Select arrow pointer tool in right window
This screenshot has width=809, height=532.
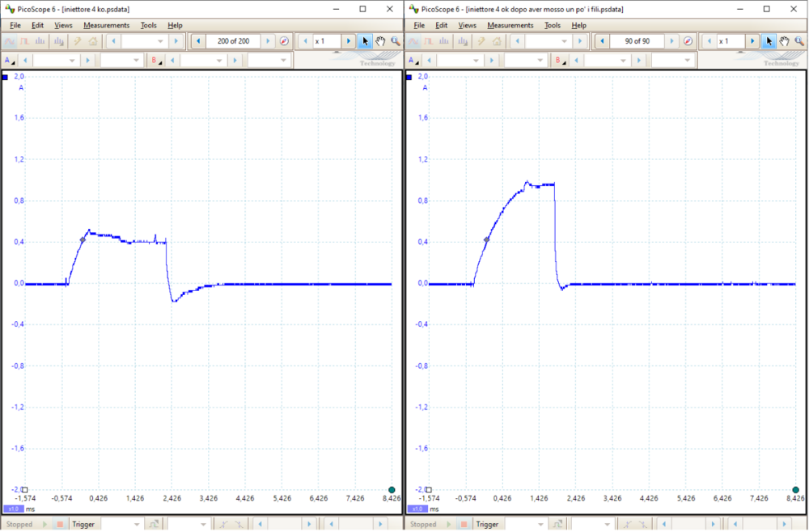tap(769, 41)
